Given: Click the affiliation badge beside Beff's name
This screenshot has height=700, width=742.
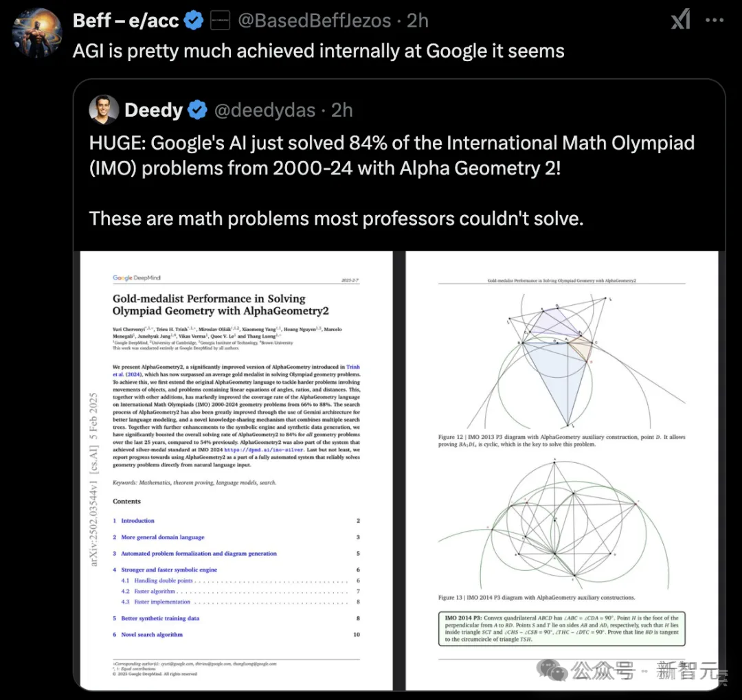Looking at the screenshot, I should (x=220, y=21).
